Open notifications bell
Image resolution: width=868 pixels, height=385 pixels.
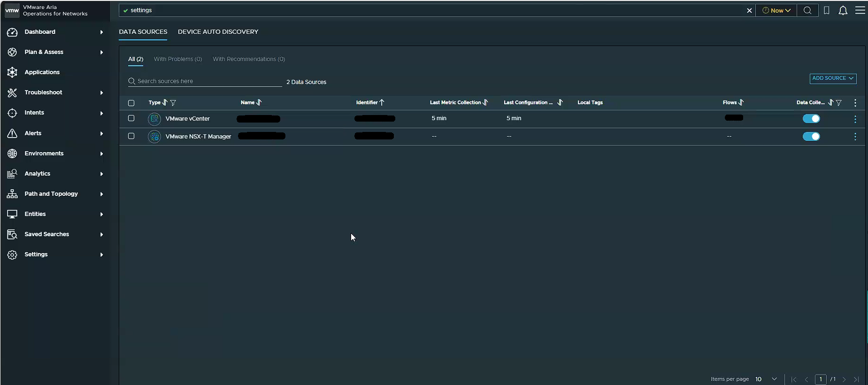tap(843, 10)
